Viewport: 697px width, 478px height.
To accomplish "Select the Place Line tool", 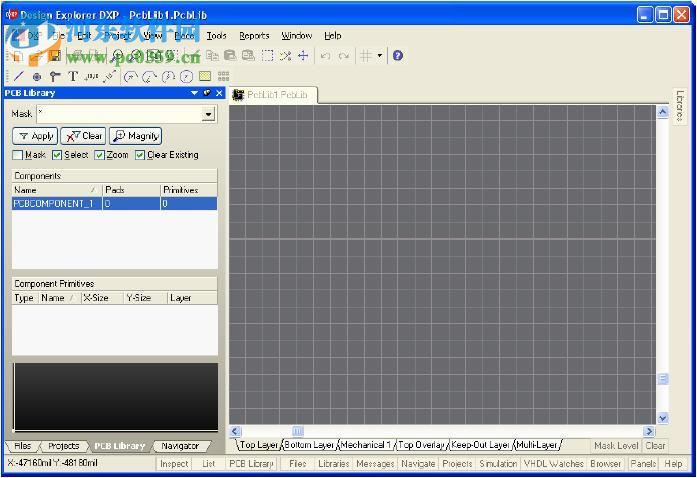I will pyautogui.click(x=18, y=76).
